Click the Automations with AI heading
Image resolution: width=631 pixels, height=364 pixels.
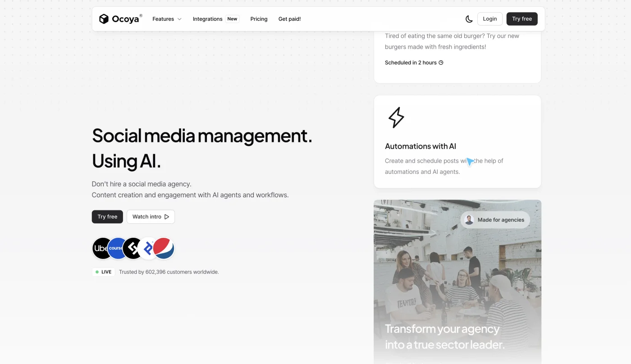coord(421,146)
